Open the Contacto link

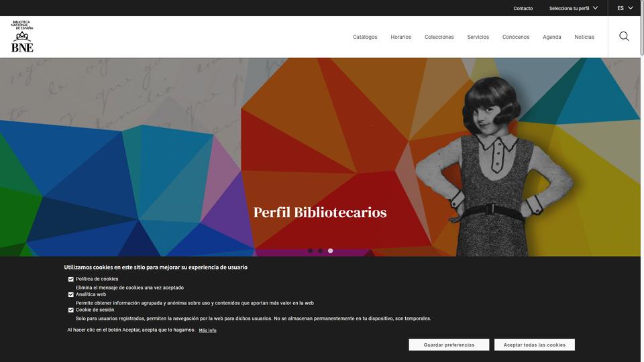coord(523,8)
